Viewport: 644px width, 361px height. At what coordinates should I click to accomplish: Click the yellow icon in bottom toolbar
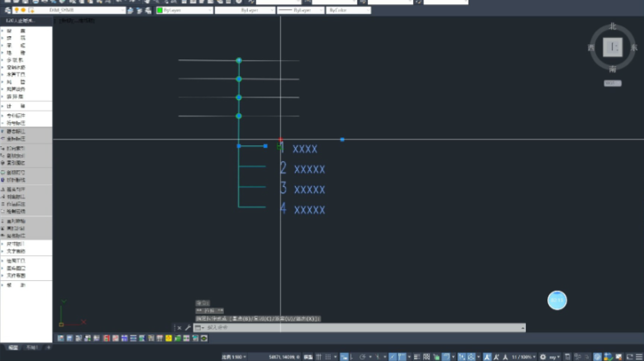[x=169, y=338]
